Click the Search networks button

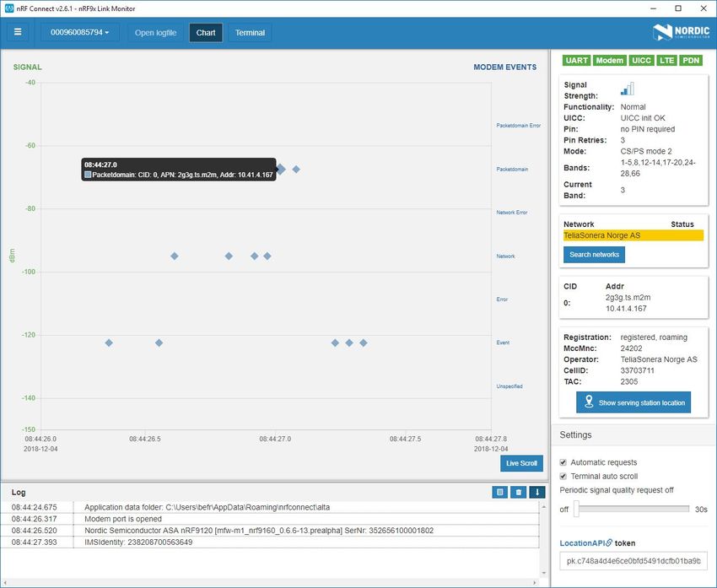coord(594,254)
